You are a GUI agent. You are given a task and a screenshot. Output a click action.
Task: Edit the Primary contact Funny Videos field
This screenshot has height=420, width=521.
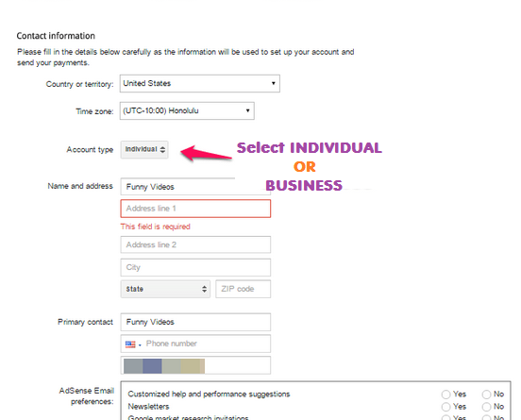(x=195, y=322)
